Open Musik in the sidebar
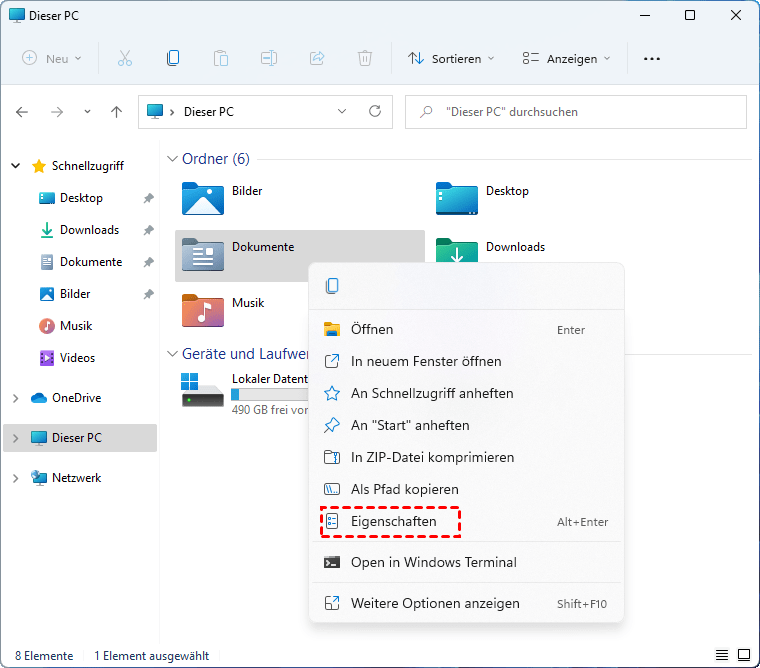760x668 pixels. tap(76, 326)
